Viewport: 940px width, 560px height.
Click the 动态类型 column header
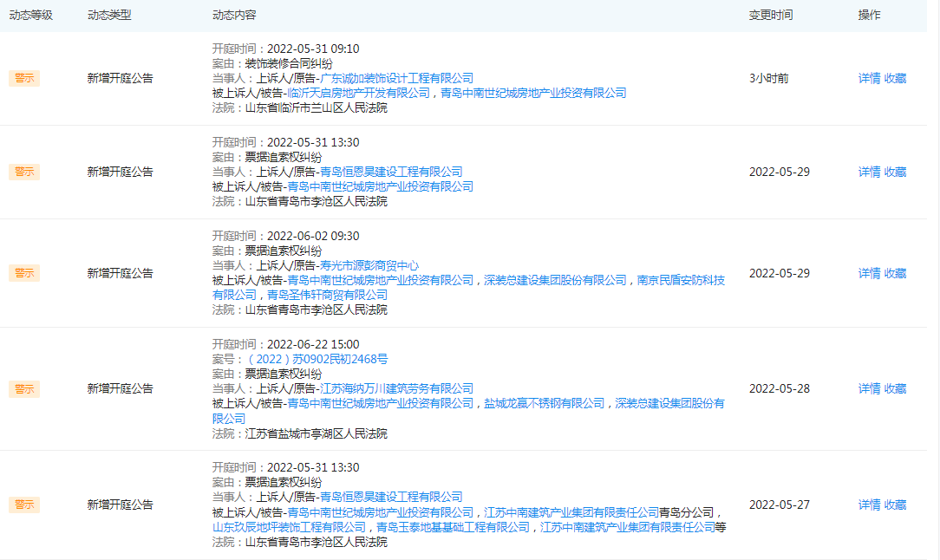(x=109, y=15)
